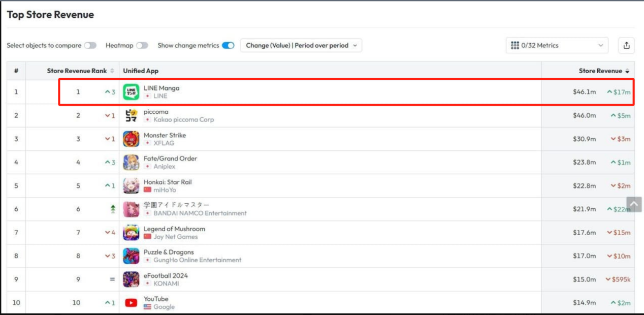Image resolution: width=644 pixels, height=315 pixels.
Task: Enable Select objects to compare toggle
Action: pyautogui.click(x=90, y=45)
